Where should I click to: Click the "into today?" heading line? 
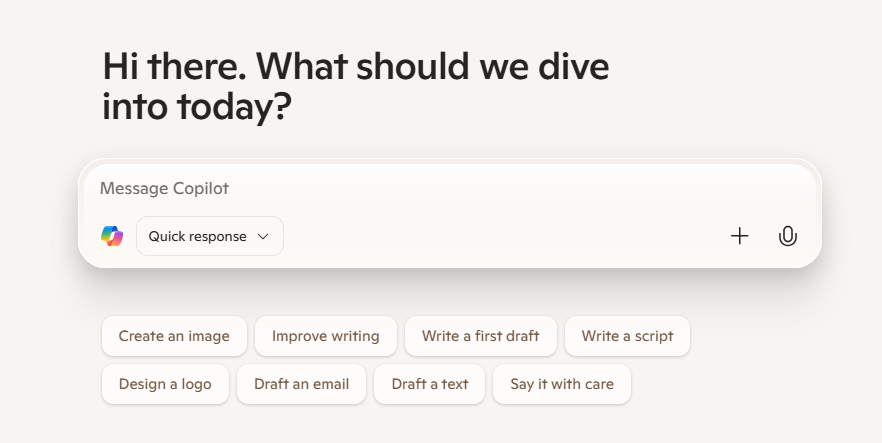pos(197,107)
